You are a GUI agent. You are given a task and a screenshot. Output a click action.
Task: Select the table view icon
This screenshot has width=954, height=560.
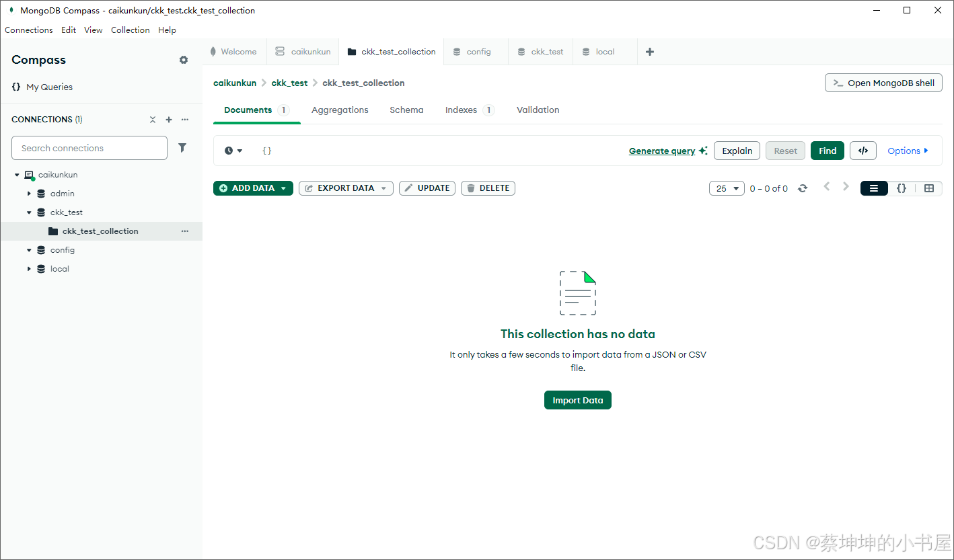point(929,188)
